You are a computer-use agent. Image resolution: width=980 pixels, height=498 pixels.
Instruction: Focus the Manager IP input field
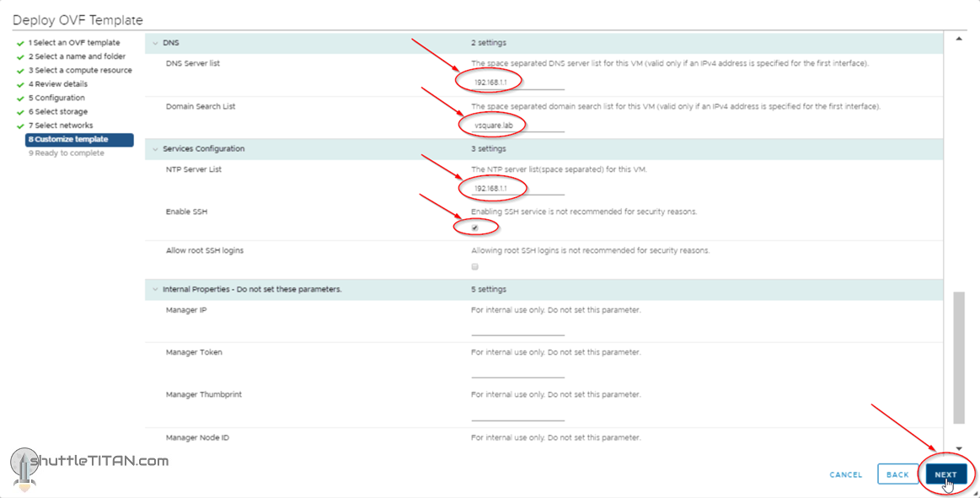517,328
